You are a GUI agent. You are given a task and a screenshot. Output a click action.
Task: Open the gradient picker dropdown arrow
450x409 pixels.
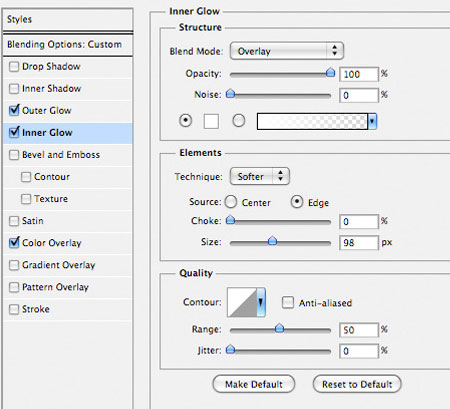(372, 121)
